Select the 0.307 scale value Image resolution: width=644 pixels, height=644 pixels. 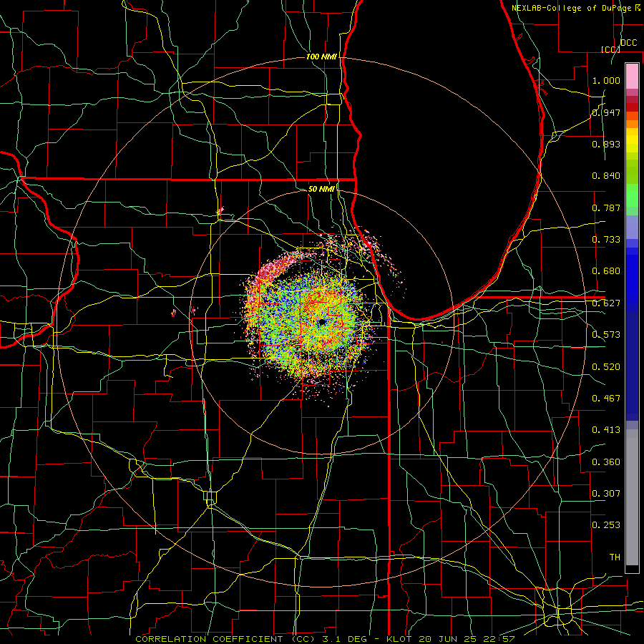[x=606, y=494]
